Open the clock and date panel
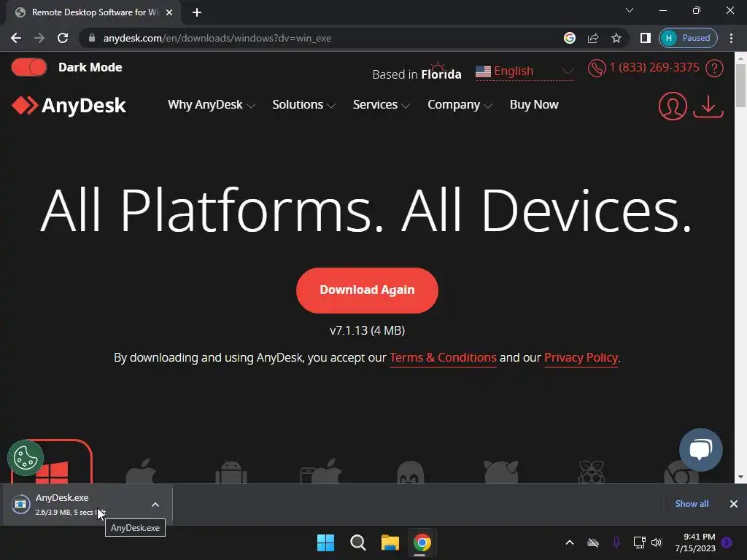The image size is (747, 560). [695, 542]
